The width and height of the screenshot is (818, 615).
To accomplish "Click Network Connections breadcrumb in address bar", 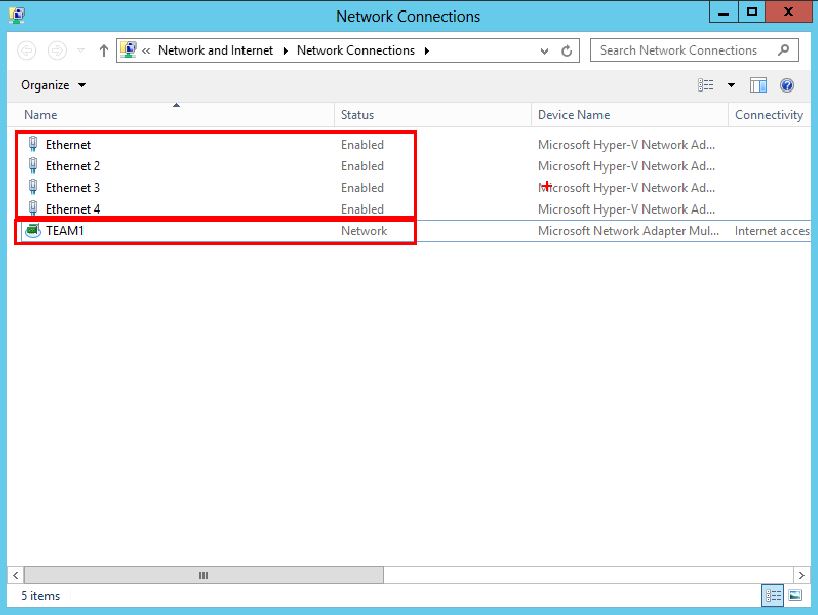I will 355,51.
